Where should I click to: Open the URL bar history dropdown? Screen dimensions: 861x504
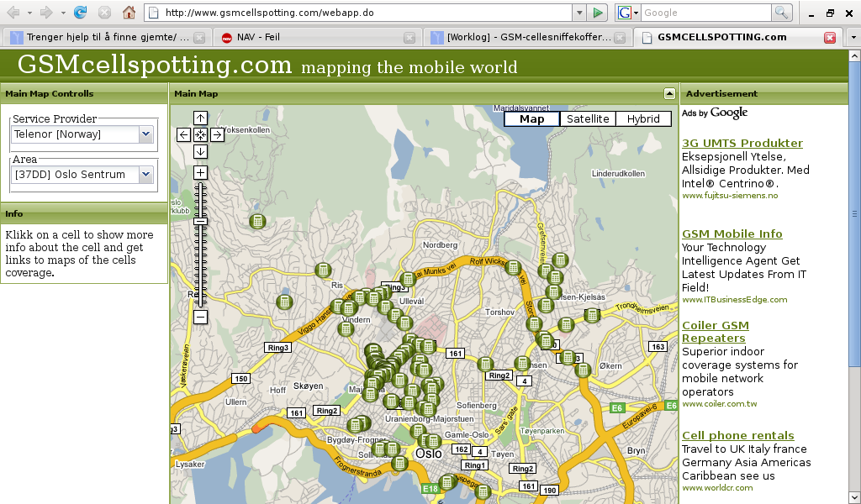coord(579,12)
